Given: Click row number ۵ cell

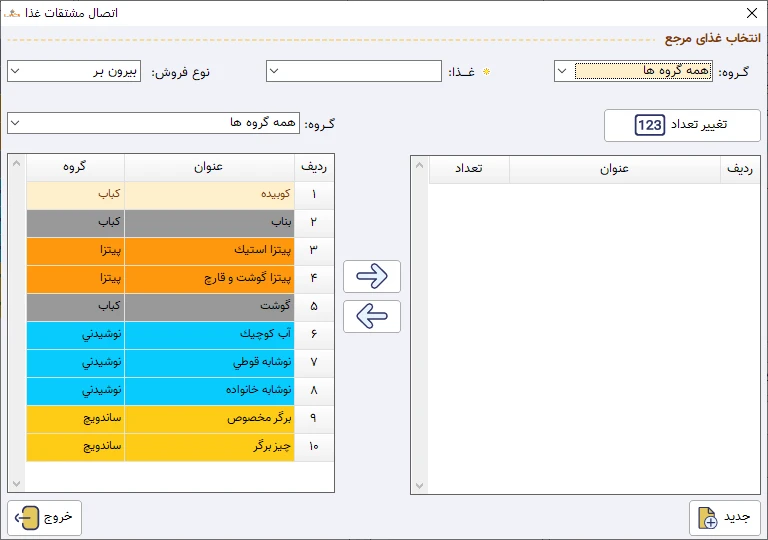Looking at the screenshot, I should tap(314, 307).
